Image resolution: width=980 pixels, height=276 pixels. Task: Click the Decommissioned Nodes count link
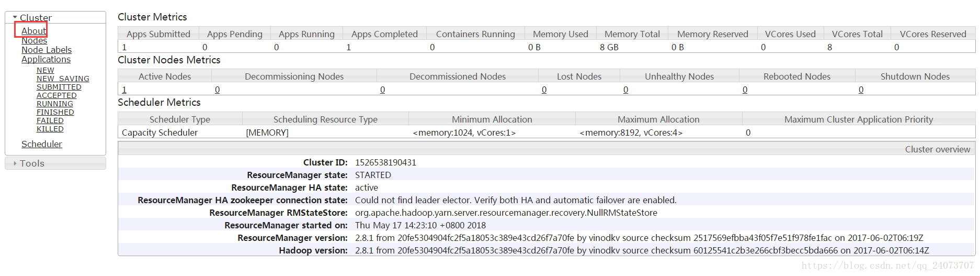(383, 90)
